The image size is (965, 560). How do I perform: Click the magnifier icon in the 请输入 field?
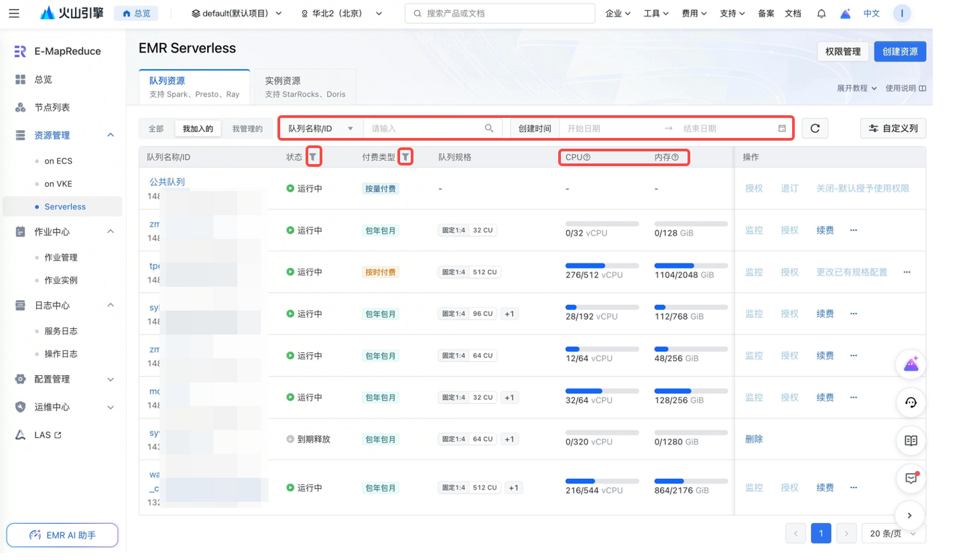(x=489, y=129)
